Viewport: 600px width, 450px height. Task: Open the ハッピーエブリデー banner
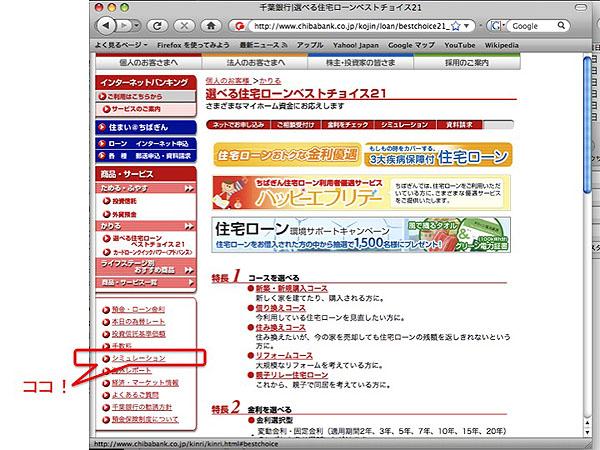pos(361,193)
